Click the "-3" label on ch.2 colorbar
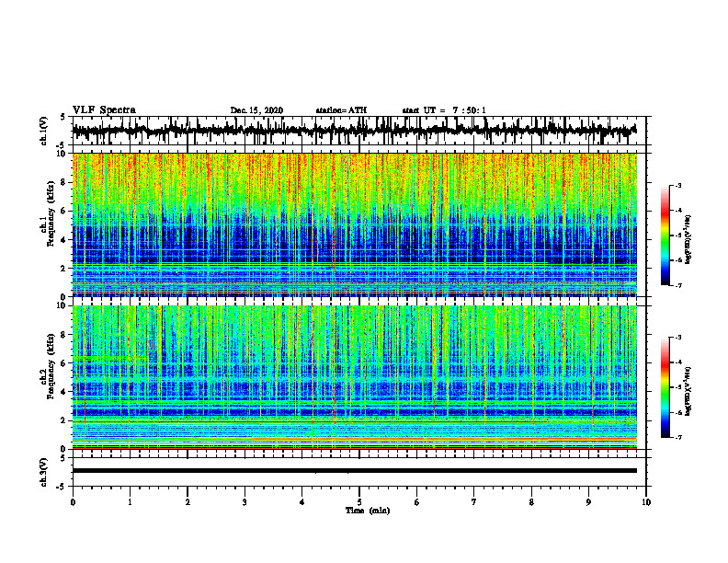This screenshot has width=728, height=563. (677, 338)
